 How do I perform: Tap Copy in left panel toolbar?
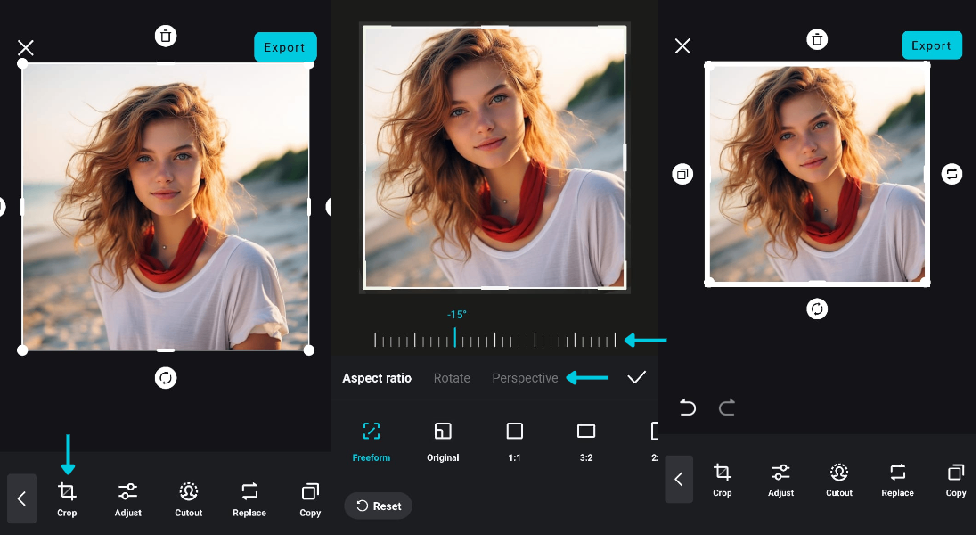tap(310, 499)
